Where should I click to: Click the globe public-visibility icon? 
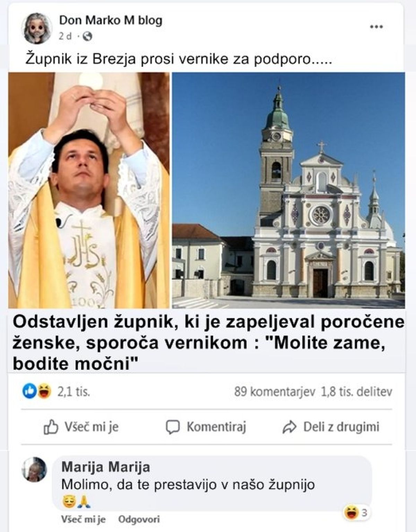pos(88,36)
